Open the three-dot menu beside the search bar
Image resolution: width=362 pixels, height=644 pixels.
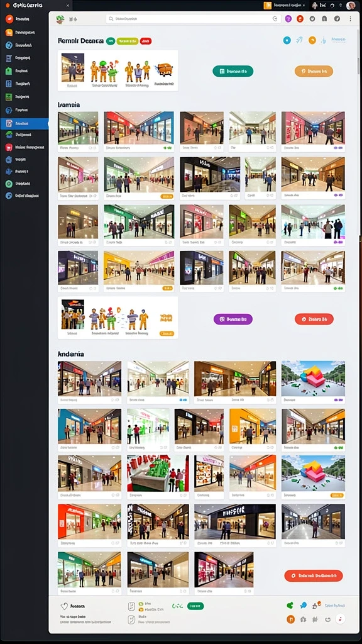pyautogui.click(x=350, y=19)
